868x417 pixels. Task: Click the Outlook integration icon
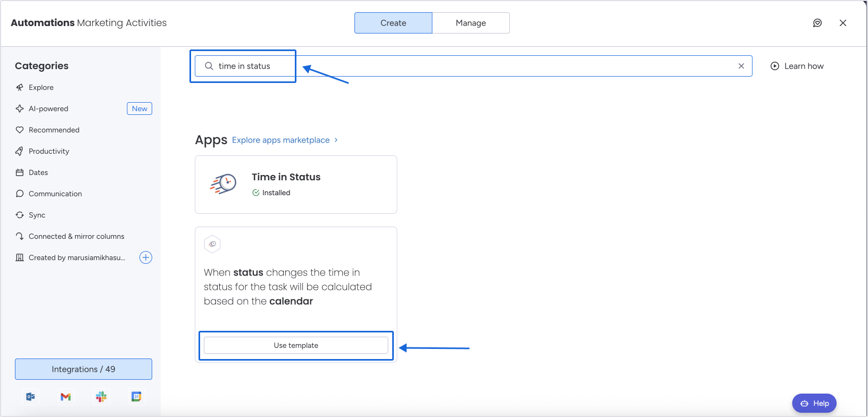31,397
